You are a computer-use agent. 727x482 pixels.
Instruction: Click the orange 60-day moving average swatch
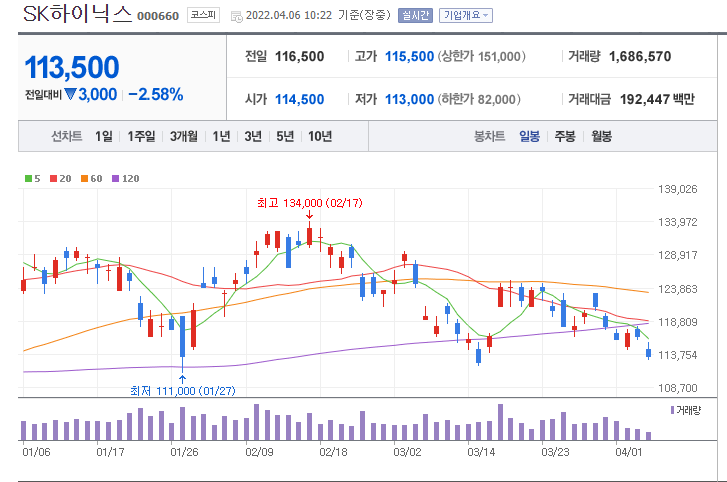click(x=84, y=178)
